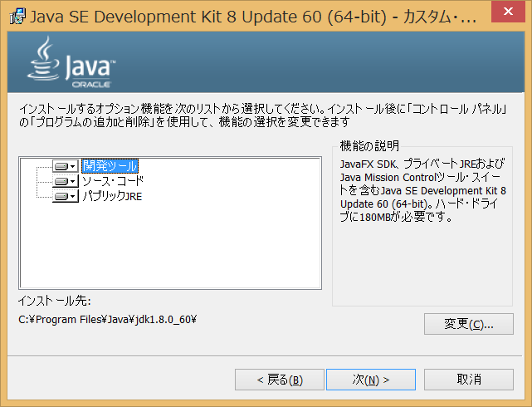Image resolution: width=532 pixels, height=407 pixels.
Task: Click the 機能の説明 group heading
Action: pos(369,146)
